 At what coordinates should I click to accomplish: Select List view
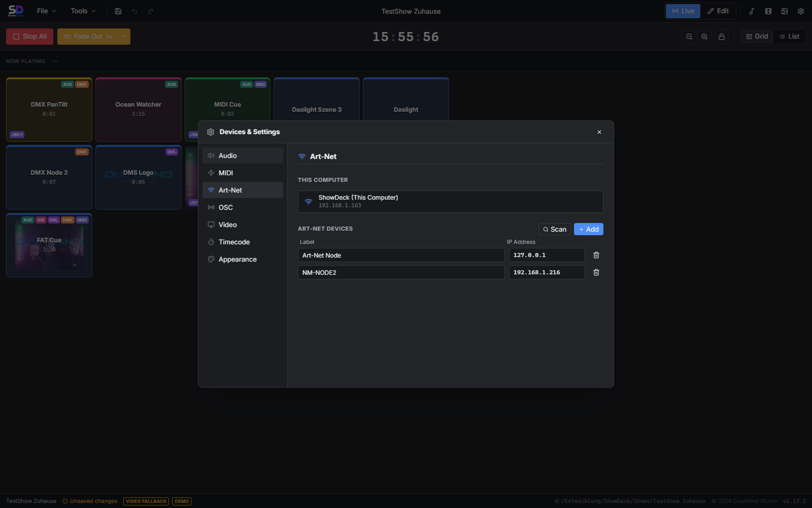coord(789,37)
